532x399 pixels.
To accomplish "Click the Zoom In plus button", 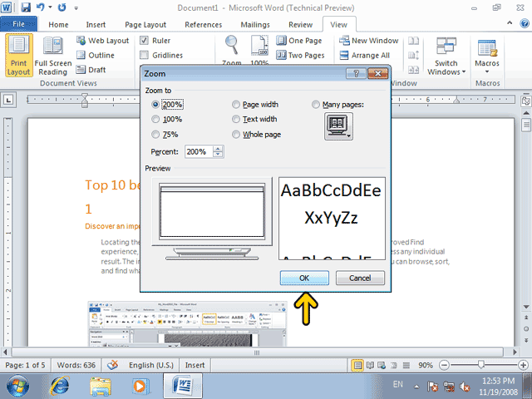I will tap(523, 366).
